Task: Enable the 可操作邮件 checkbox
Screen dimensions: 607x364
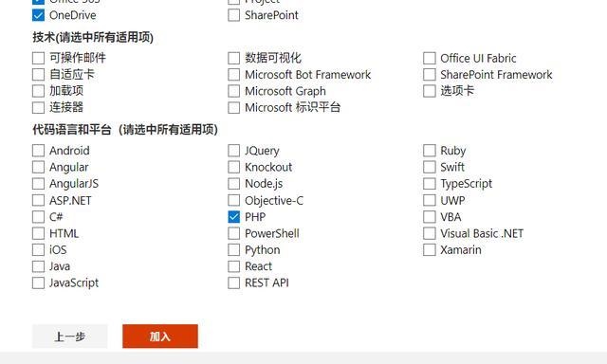Action: 38,58
